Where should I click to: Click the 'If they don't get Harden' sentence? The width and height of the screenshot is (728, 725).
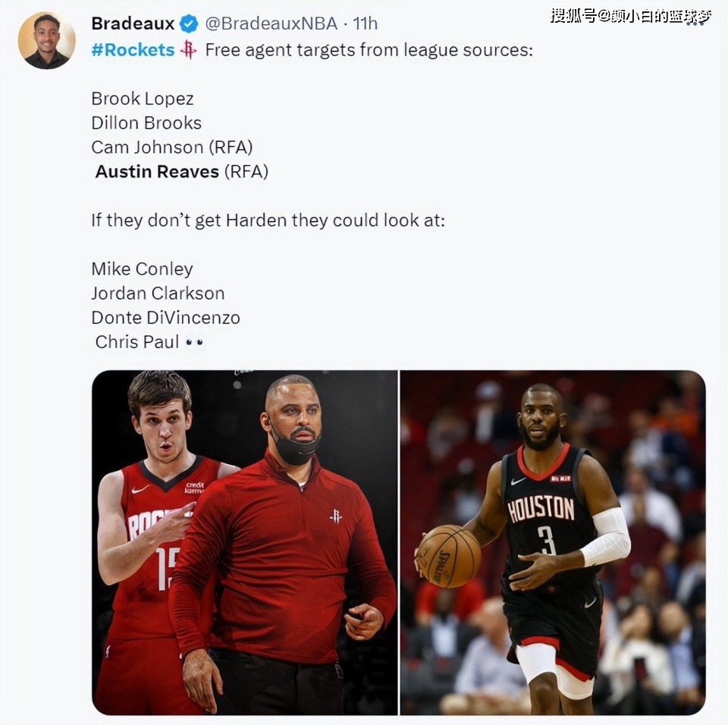(268, 220)
